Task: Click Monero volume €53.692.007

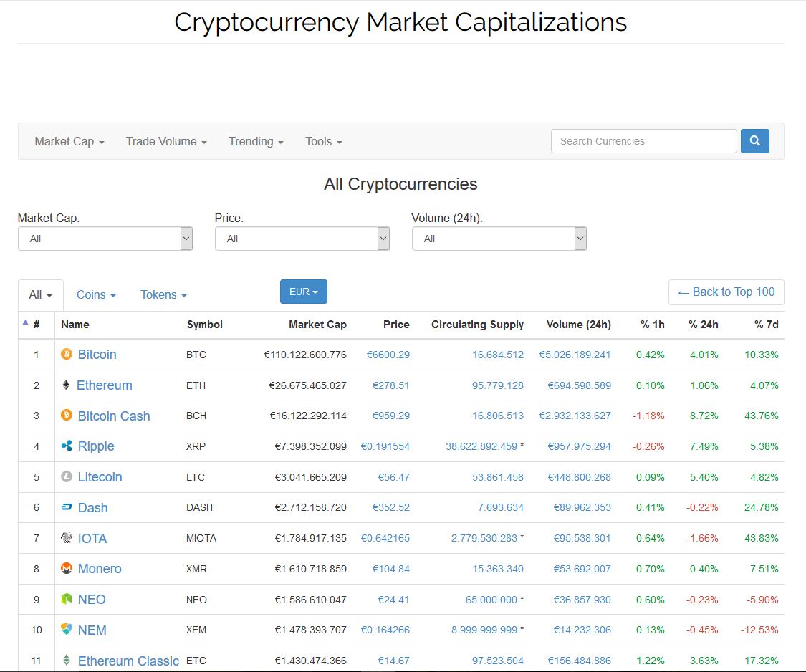Action: [582, 569]
